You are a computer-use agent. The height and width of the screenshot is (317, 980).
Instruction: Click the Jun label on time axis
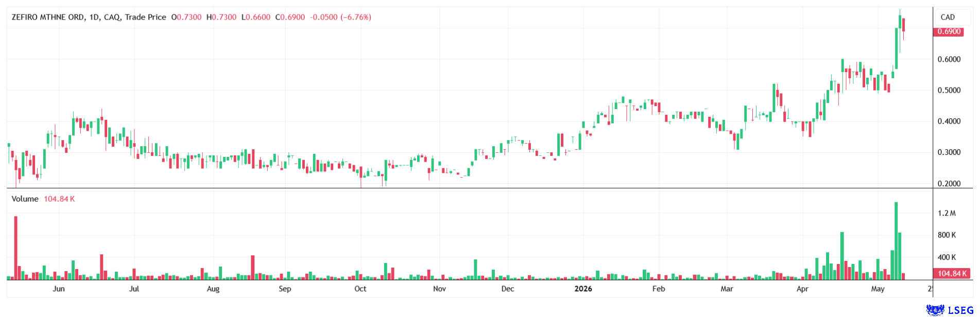tap(59, 289)
